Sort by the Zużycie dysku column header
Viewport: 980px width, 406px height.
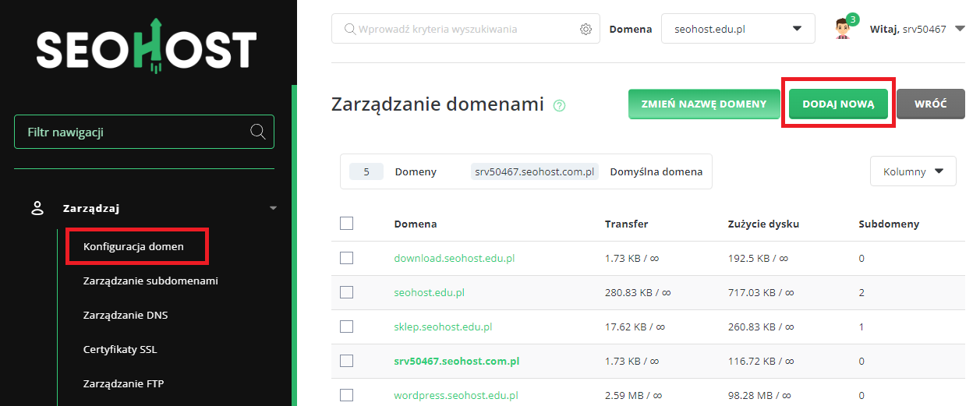(x=763, y=224)
